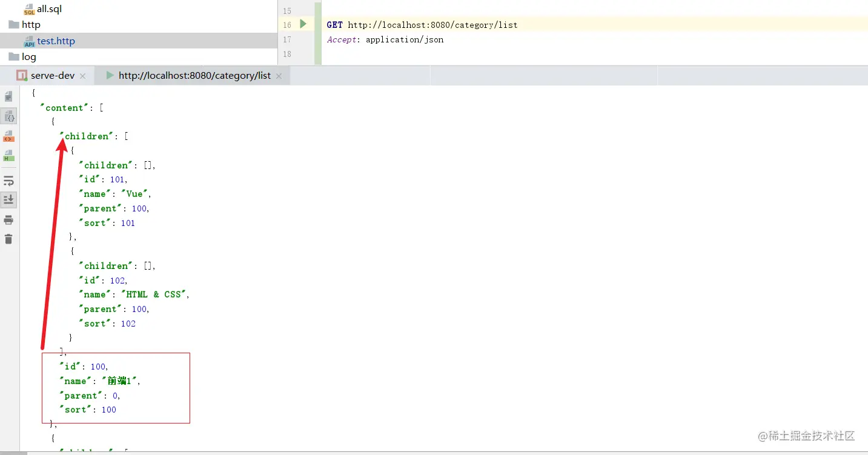This screenshot has width=868, height=455.
Task: Select the log folder
Action: 29,57
